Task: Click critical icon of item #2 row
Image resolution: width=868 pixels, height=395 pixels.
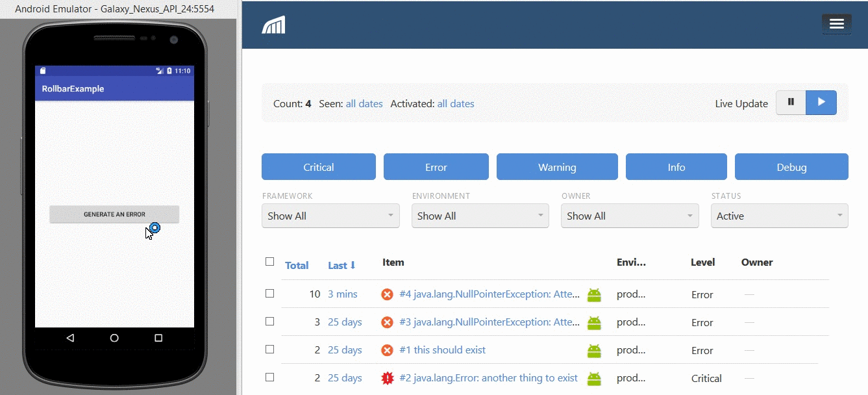Action: [387, 378]
